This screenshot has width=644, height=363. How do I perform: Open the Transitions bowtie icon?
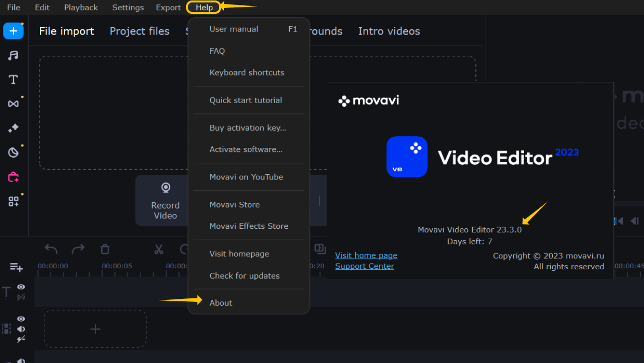pyautogui.click(x=13, y=104)
